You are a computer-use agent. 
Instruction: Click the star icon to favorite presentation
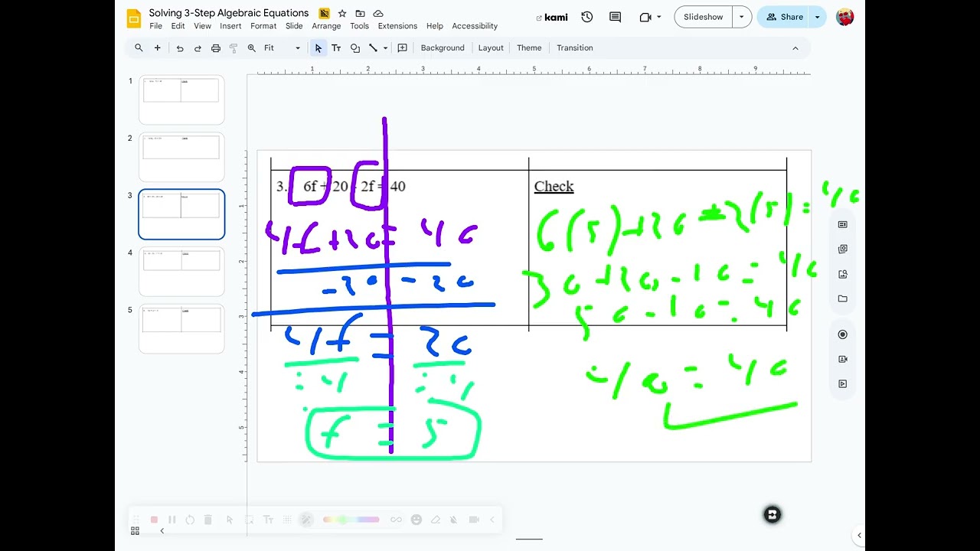[x=342, y=14]
